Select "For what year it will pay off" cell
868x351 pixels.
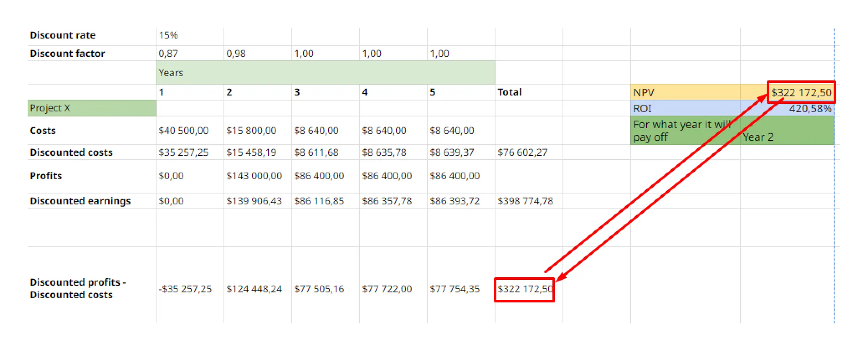click(686, 131)
